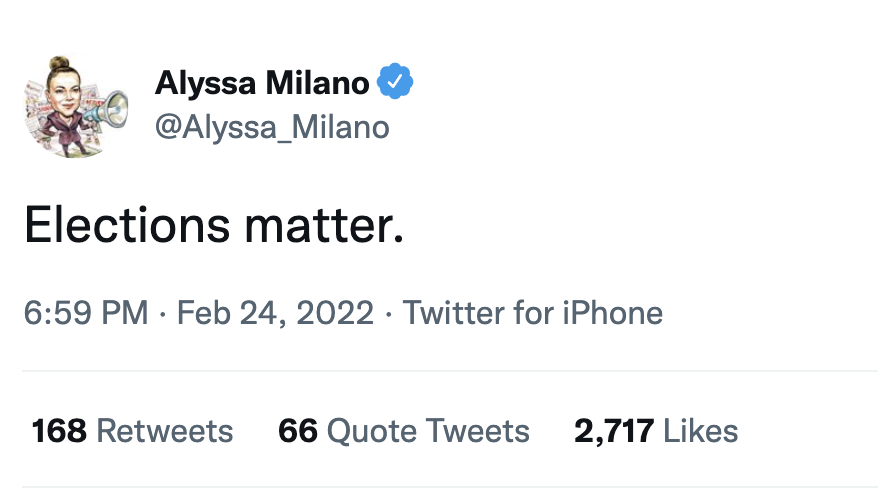Viewport: 878px width, 504px height.
Task: Open the Feb 24, 2022 date link
Action: (275, 313)
